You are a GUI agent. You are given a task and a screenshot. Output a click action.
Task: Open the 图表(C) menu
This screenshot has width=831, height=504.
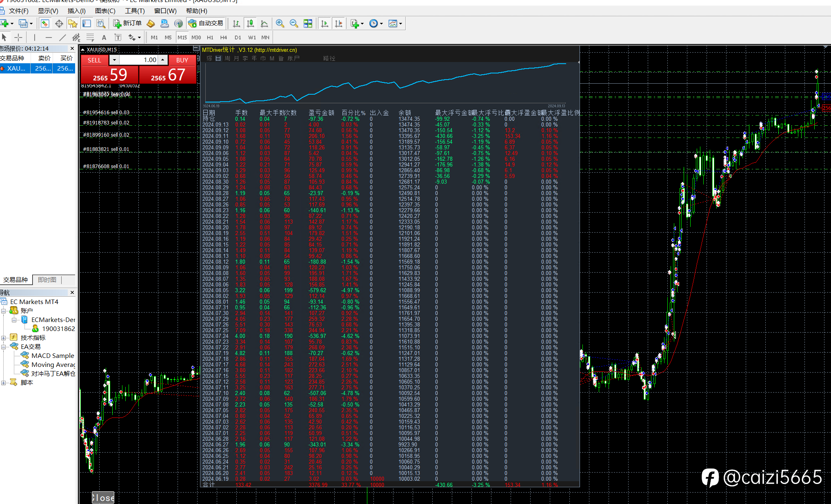click(105, 11)
